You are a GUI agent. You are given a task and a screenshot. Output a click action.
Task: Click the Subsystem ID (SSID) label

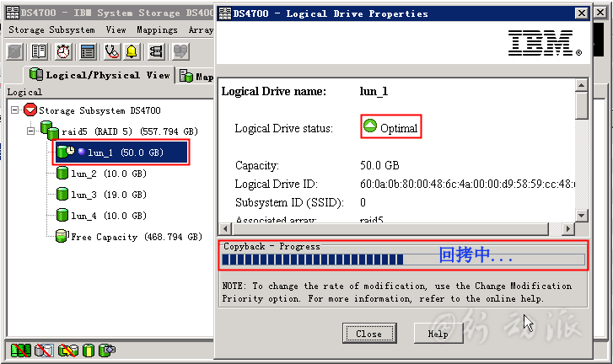coord(289,202)
